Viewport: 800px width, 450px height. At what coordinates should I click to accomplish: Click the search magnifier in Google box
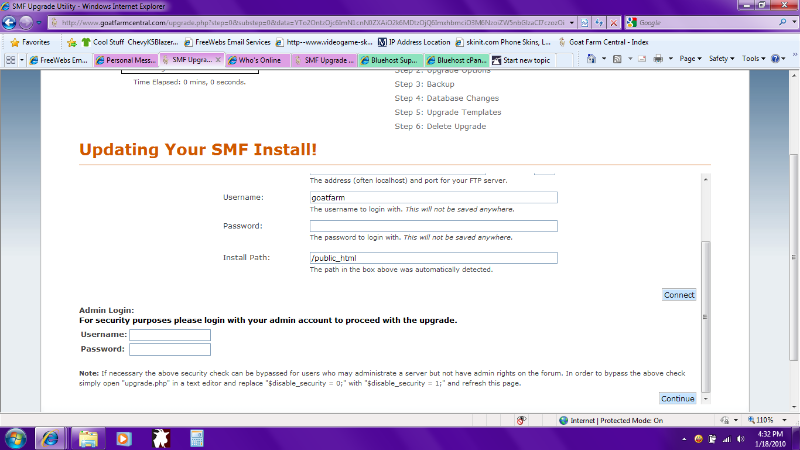click(x=783, y=22)
